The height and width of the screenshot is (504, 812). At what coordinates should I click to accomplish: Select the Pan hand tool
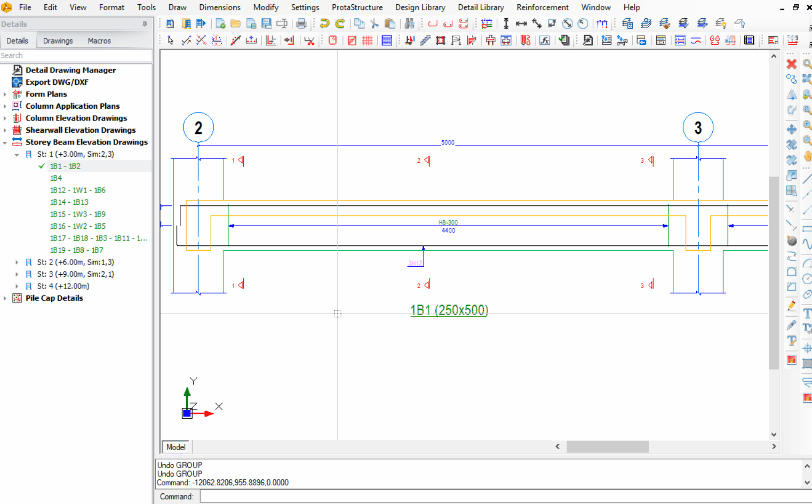pos(807,156)
